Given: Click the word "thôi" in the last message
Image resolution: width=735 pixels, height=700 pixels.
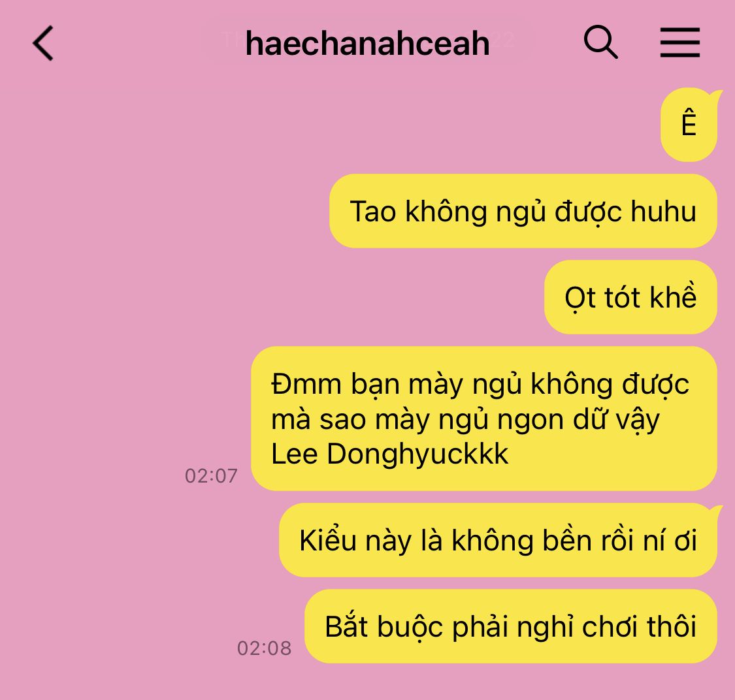Looking at the screenshot, I should pos(672,626).
